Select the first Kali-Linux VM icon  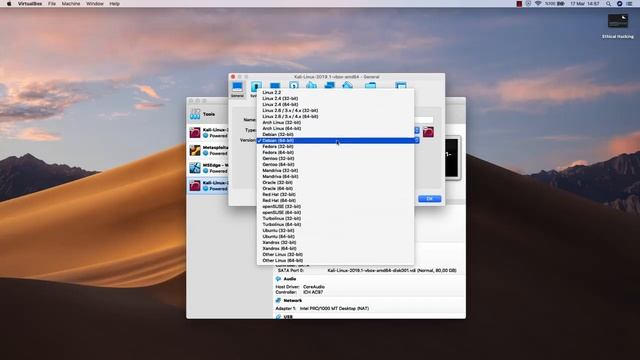195,133
